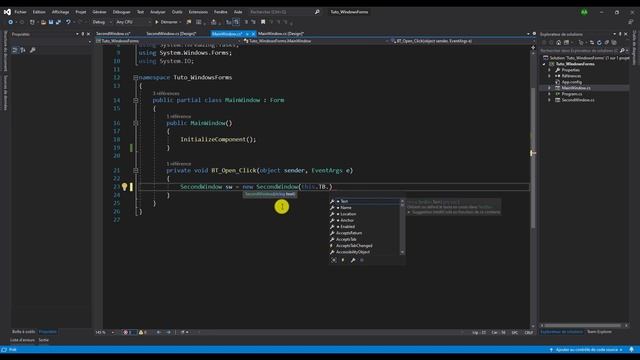Image resolution: width=640 pixels, height=360 pixels.
Task: Click the search box in the title bar
Action: (284, 12)
